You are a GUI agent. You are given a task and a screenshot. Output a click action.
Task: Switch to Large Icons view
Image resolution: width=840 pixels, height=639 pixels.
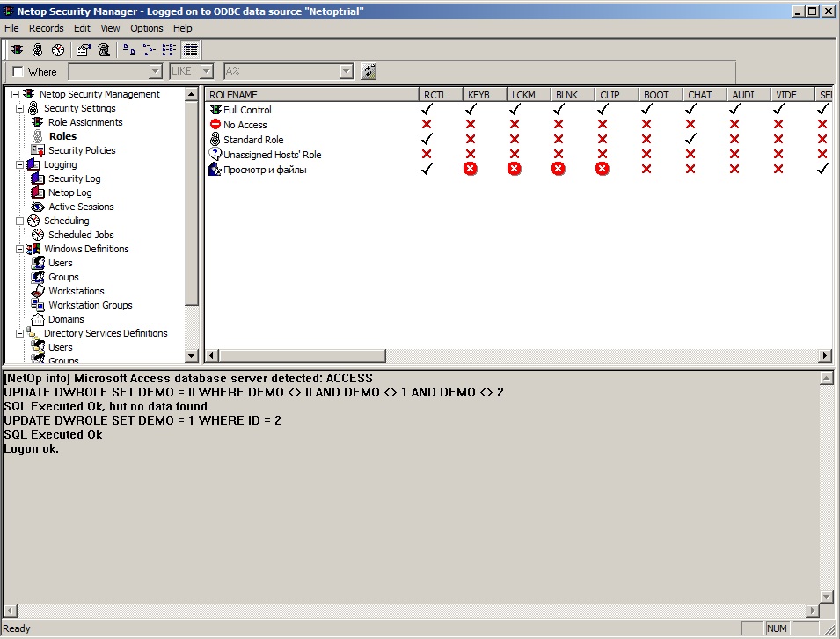pyautogui.click(x=129, y=50)
